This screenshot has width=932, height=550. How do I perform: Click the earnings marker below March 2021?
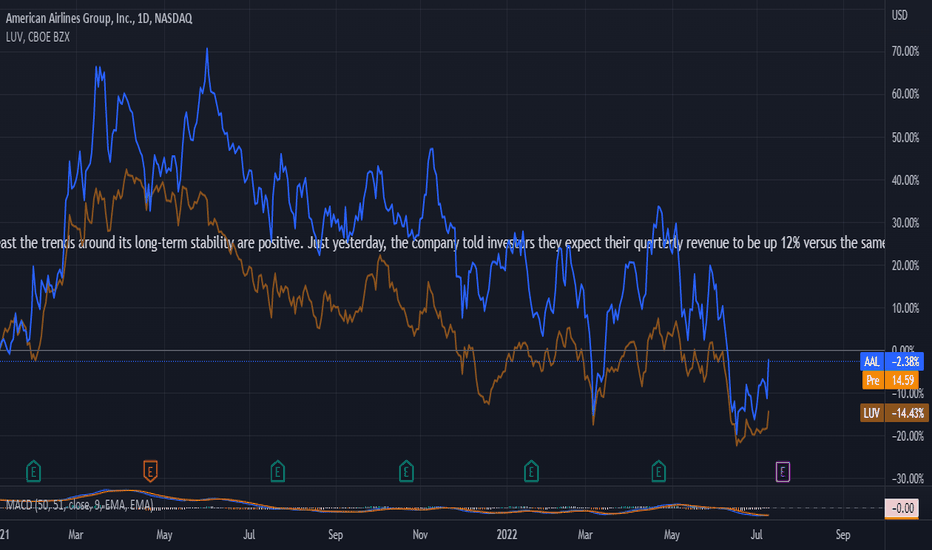click(x=33, y=472)
